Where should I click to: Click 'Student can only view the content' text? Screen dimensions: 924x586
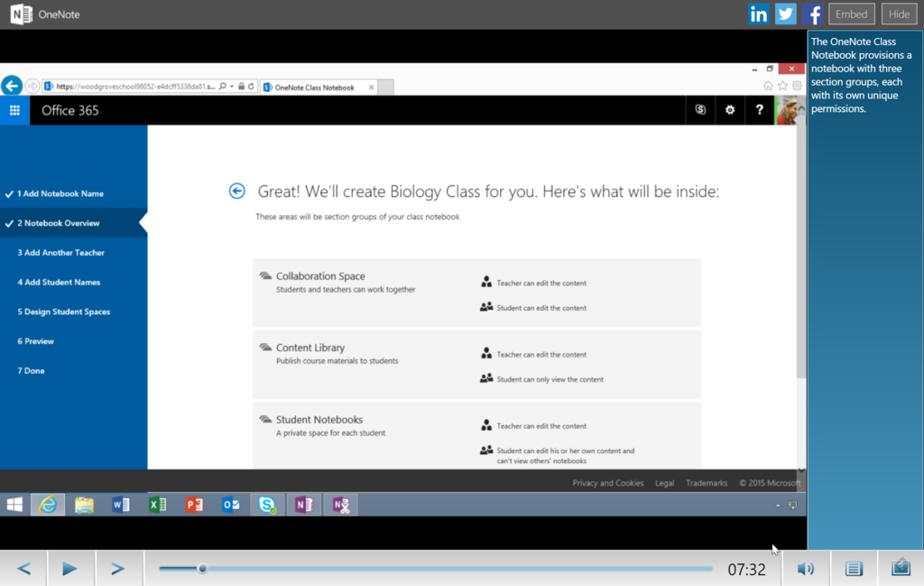(x=550, y=379)
